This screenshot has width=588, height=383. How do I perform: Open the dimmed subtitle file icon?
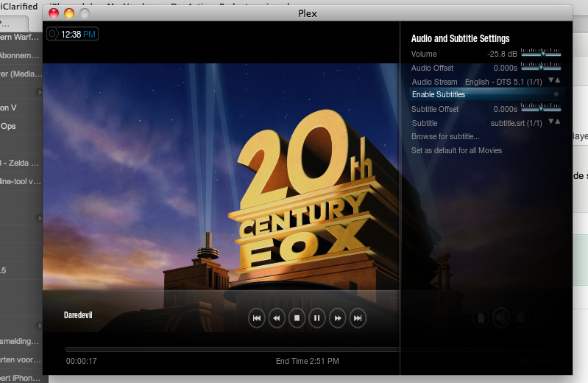(481, 318)
